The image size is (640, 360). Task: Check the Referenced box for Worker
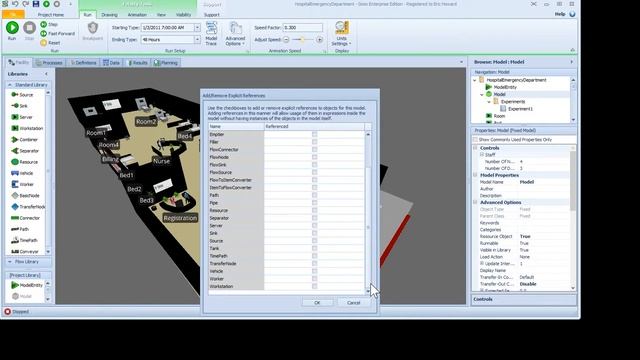(314, 279)
